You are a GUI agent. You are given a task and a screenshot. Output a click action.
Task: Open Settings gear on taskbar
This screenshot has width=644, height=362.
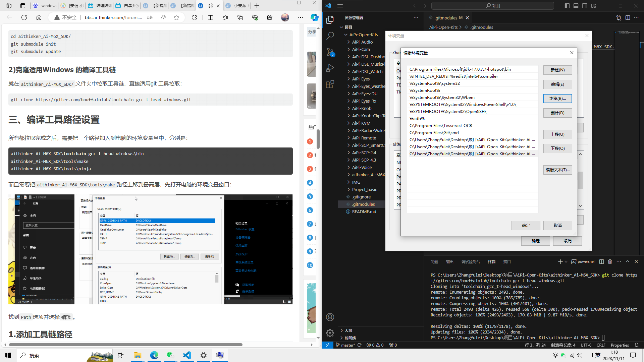point(203,355)
